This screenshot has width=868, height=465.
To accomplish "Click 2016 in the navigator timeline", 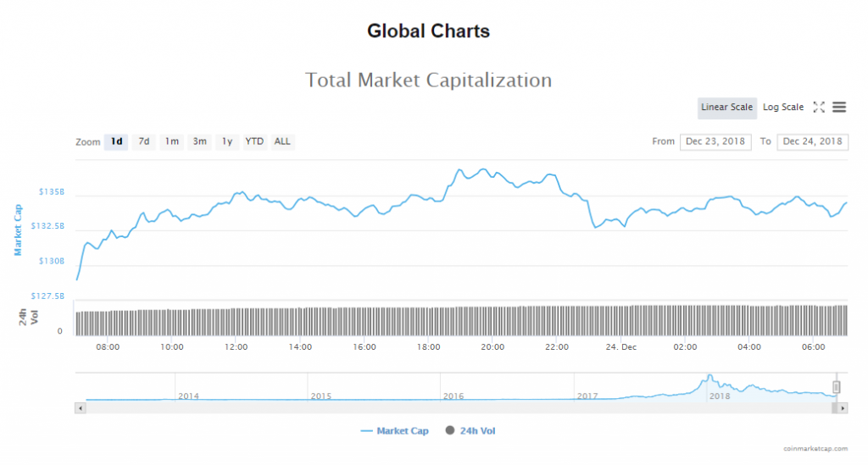I will (x=453, y=396).
